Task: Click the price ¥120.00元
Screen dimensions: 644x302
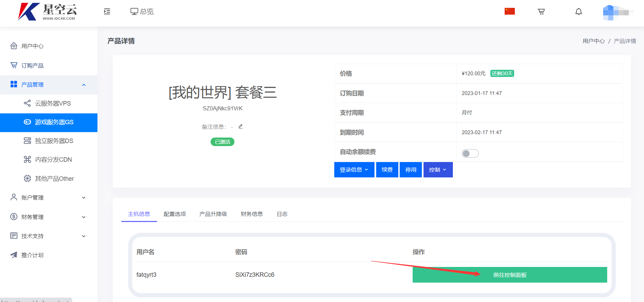Action: 473,74
